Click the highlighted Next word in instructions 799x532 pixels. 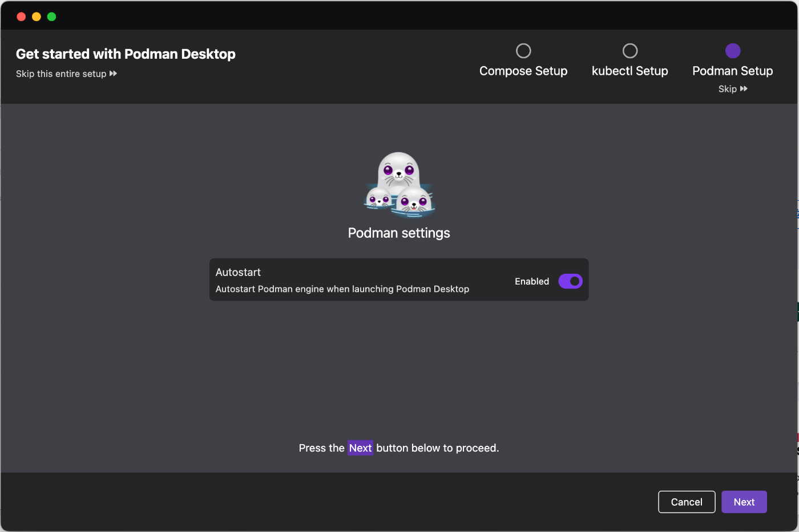click(x=360, y=448)
